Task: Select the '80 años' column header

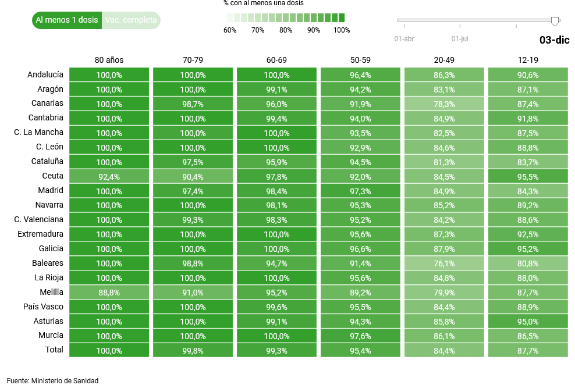Action: coord(109,60)
